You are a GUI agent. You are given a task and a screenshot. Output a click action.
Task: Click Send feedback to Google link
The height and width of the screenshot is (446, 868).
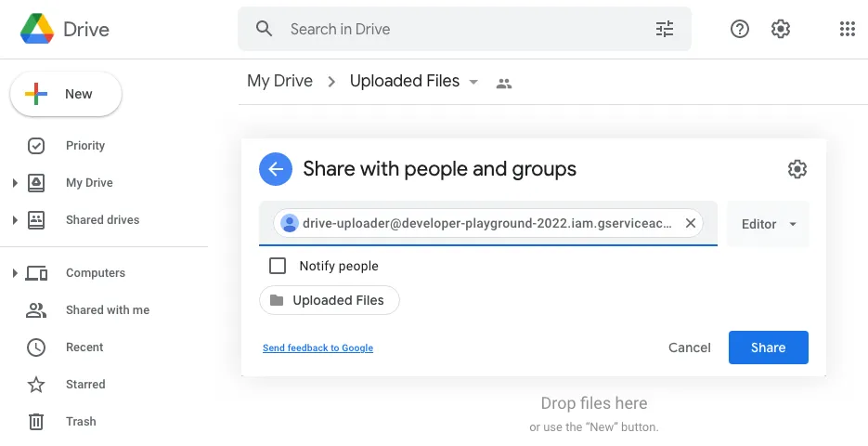coord(317,348)
